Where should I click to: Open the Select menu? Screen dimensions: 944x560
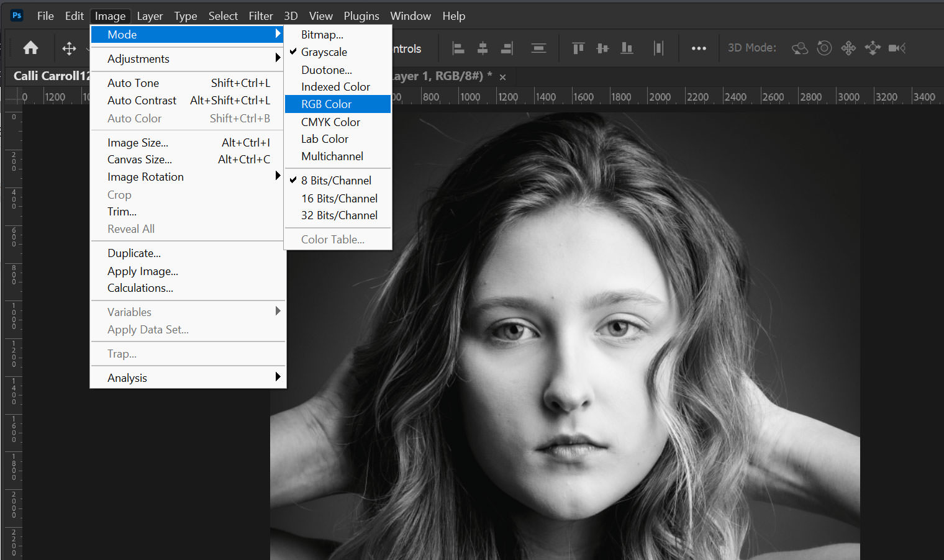(223, 16)
